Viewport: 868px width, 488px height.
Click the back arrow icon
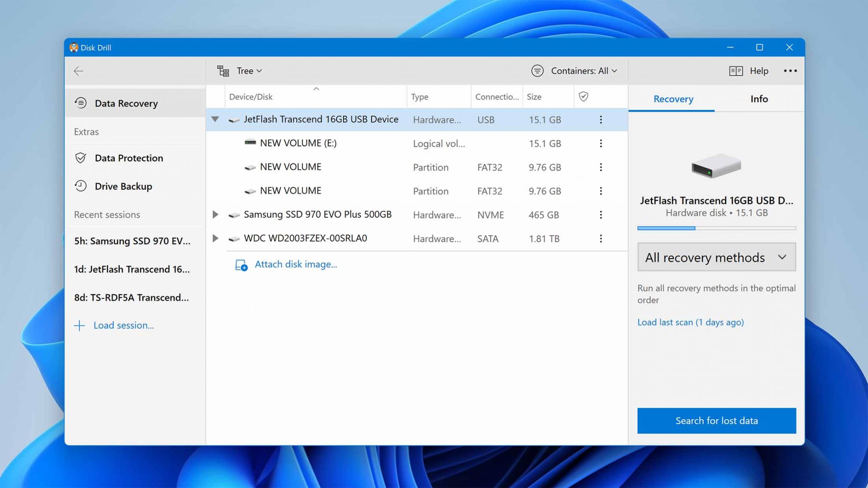click(78, 71)
